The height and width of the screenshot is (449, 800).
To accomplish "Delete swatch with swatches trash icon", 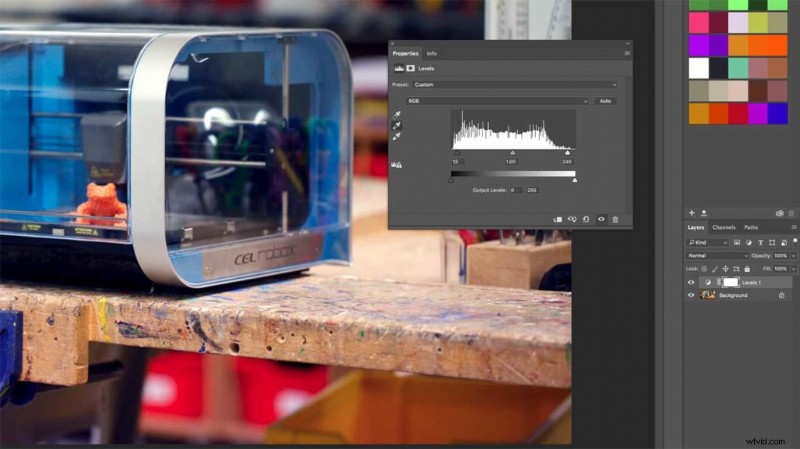I will [791, 213].
